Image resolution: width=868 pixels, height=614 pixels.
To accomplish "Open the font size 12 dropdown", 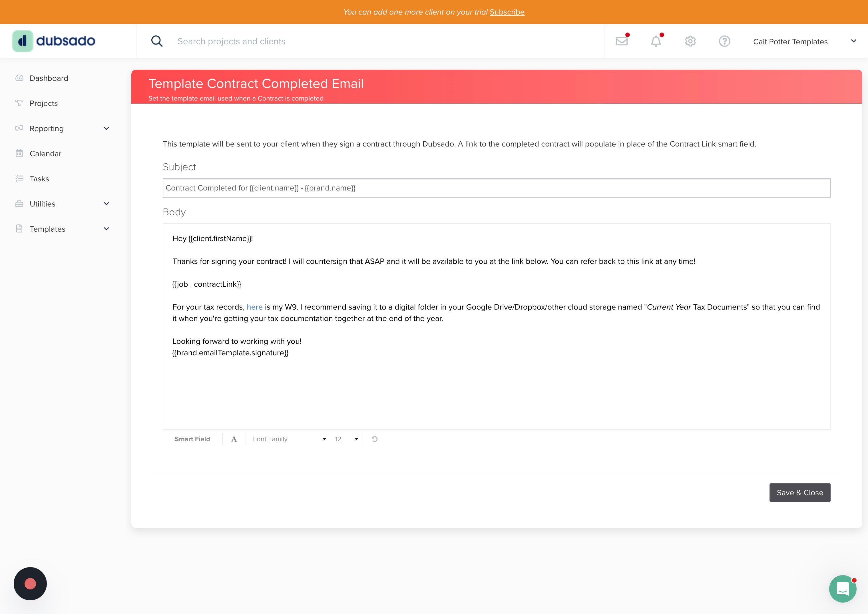I will [346, 439].
